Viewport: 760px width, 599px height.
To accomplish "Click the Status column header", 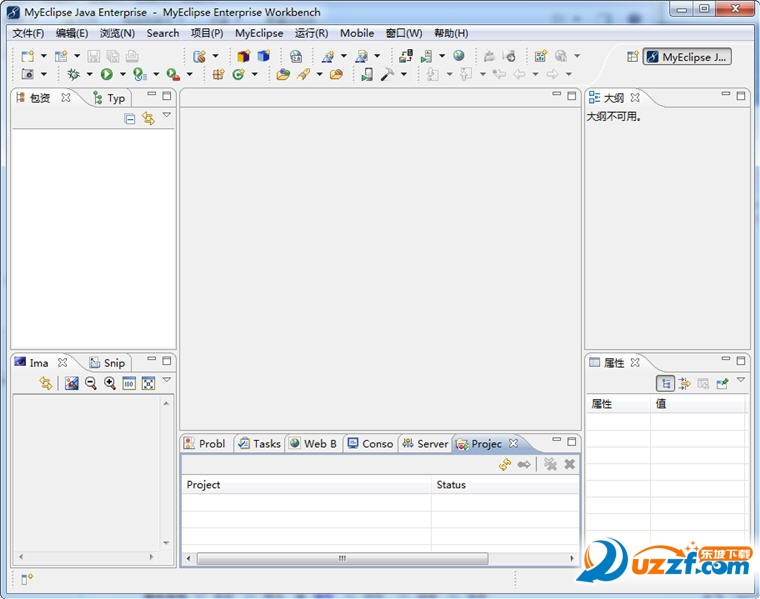I will (505, 485).
